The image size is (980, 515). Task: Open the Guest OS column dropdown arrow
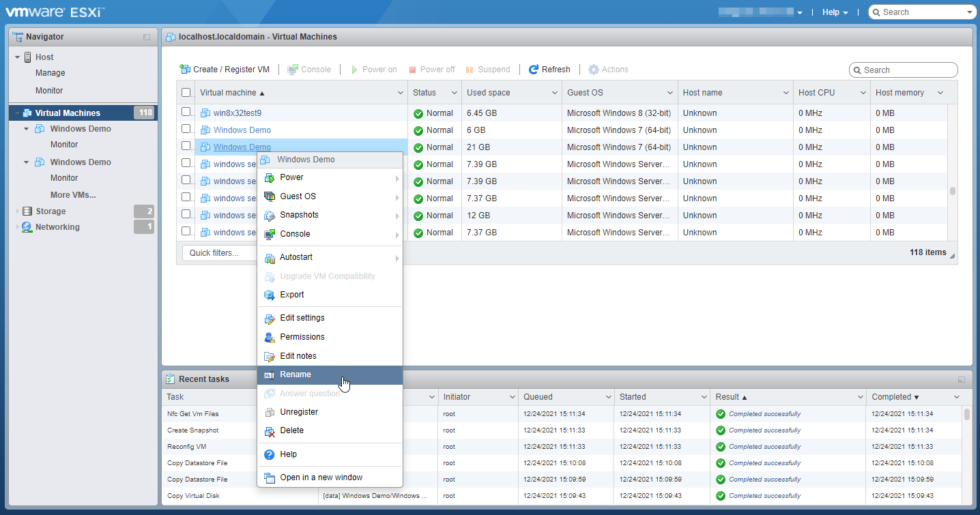[670, 93]
